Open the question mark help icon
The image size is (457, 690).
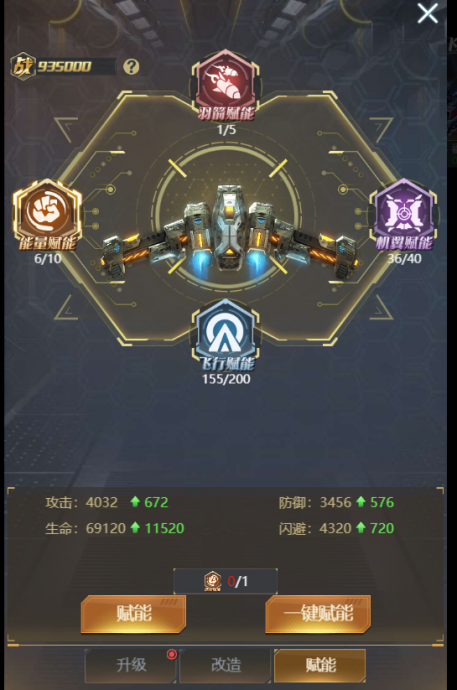(131, 67)
